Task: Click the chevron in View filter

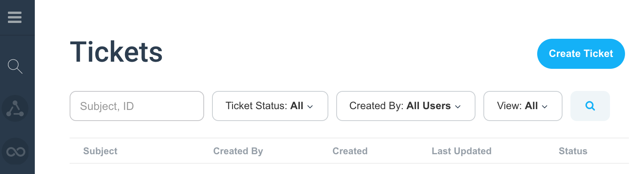Action: point(545,107)
